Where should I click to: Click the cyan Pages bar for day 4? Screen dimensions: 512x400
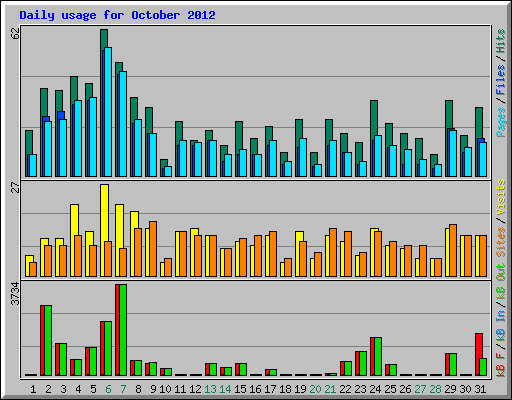coord(78,138)
